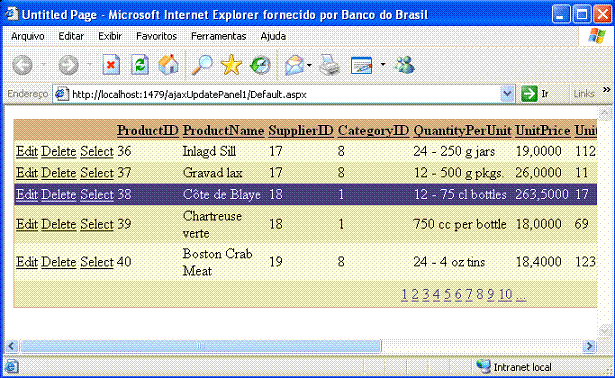Open the Favoritos menu

point(156,36)
